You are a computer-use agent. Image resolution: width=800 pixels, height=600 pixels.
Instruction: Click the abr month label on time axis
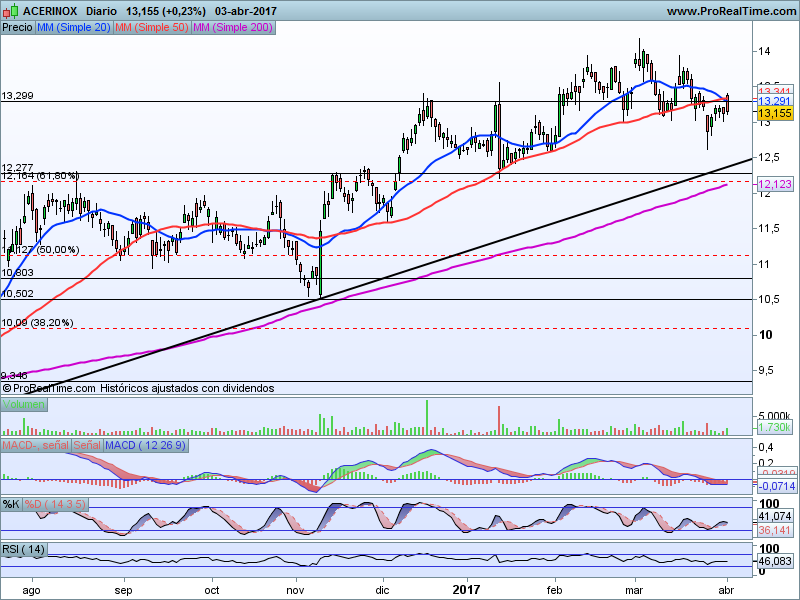pos(726,590)
